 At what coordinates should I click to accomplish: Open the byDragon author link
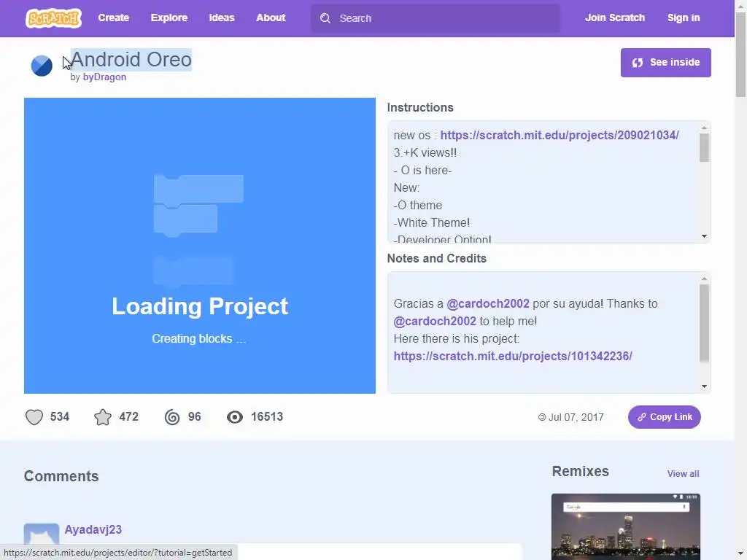click(x=104, y=77)
